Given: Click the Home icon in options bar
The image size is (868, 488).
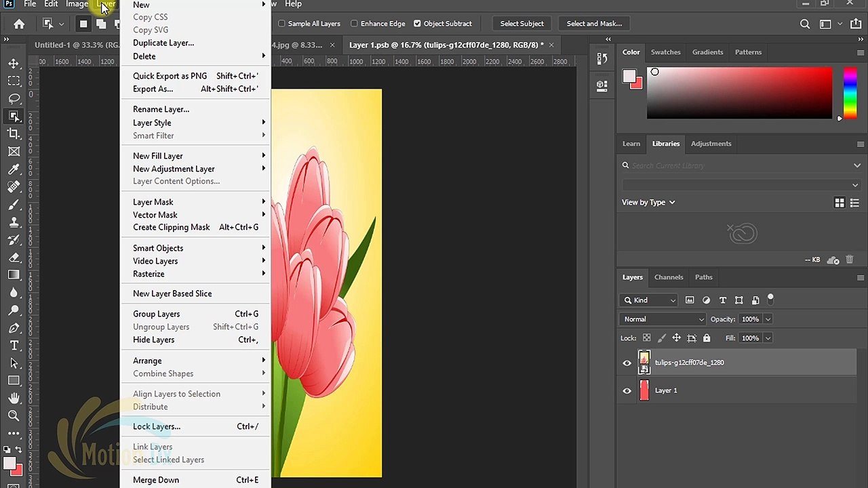Looking at the screenshot, I should (19, 24).
